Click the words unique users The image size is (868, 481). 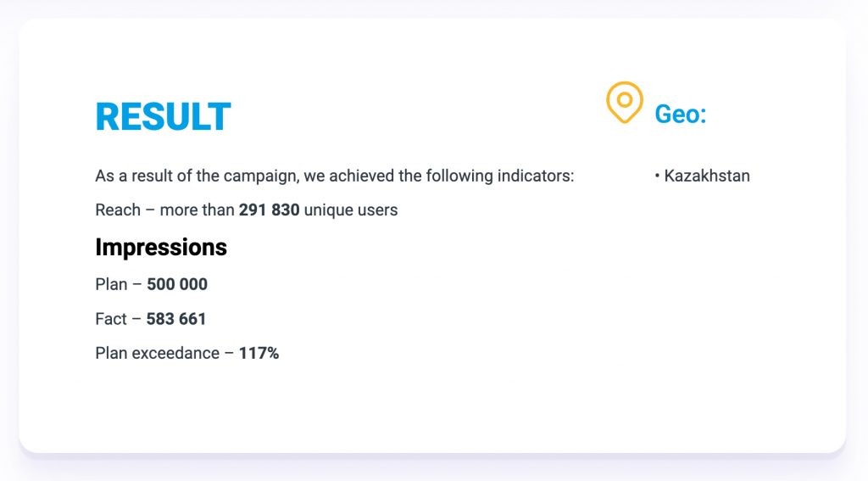(351, 210)
